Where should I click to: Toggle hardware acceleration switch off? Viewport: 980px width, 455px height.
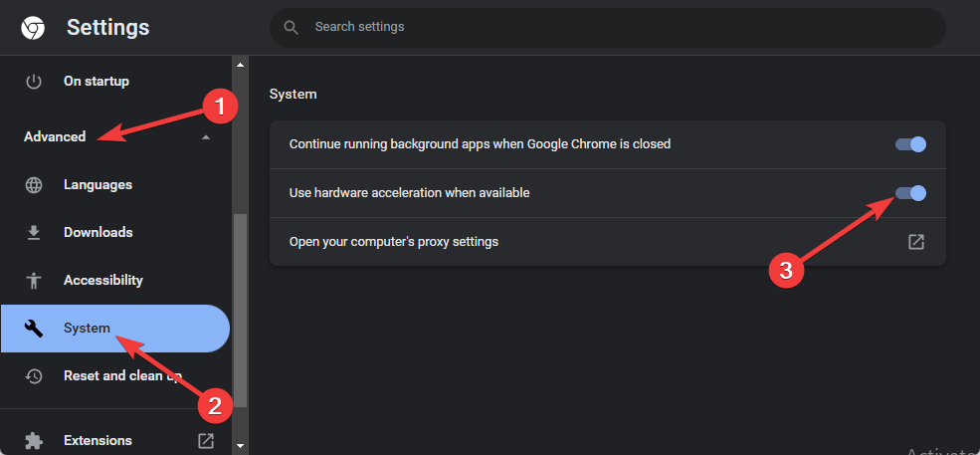[910, 193]
